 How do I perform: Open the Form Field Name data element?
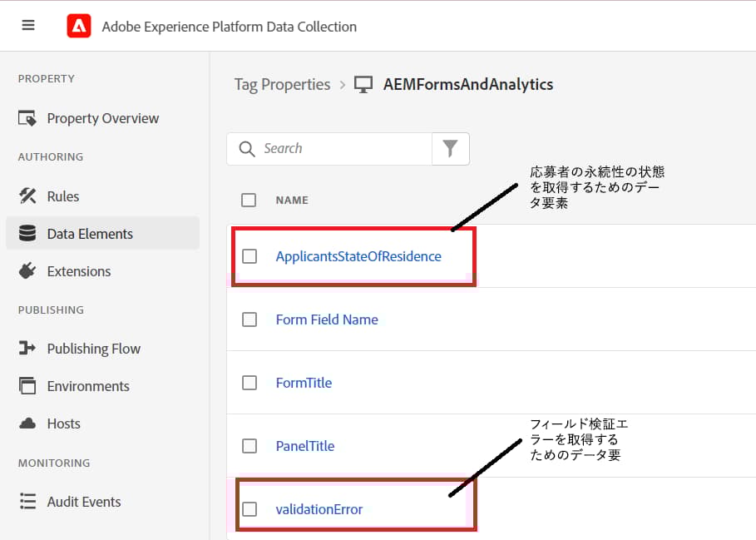pos(327,320)
